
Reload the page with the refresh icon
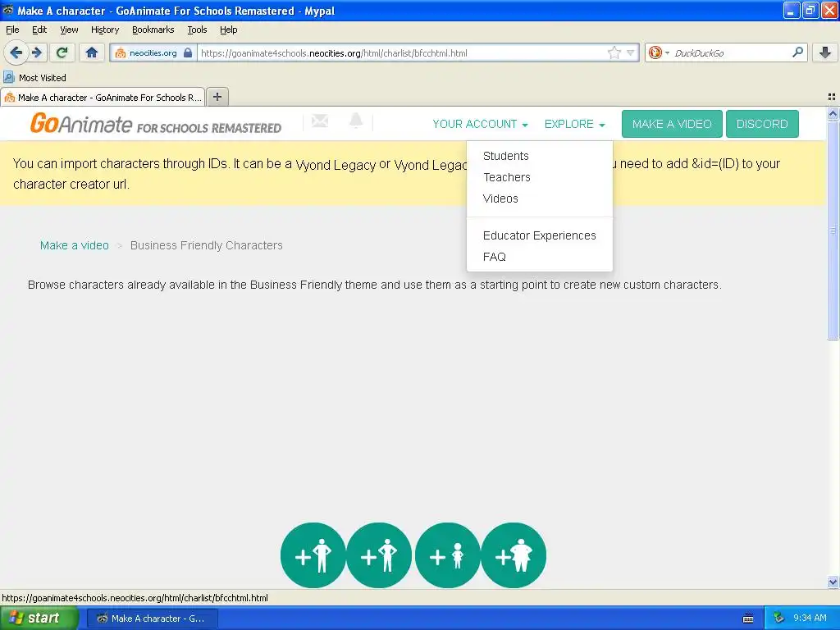62,52
